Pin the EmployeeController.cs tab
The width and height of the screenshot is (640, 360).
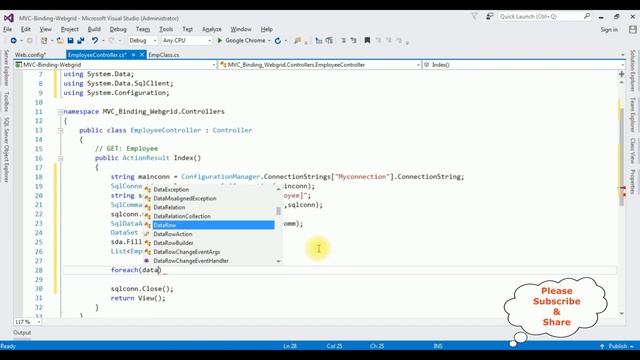133,55
